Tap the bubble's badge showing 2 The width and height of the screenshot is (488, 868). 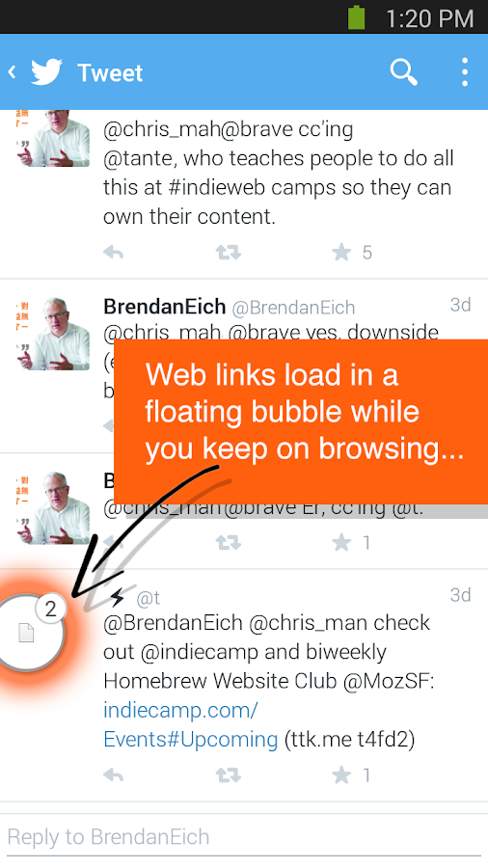point(51,610)
